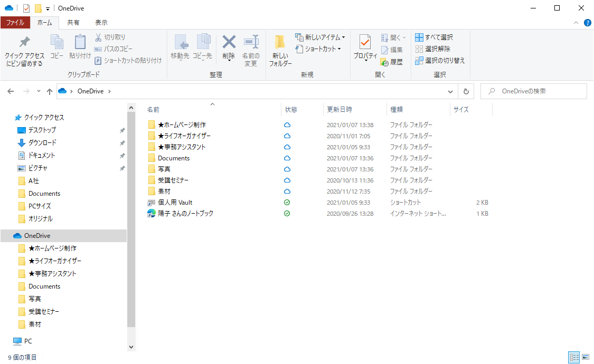Select PC in the navigation pane
Screen dimensions: 594x364
coord(28,341)
